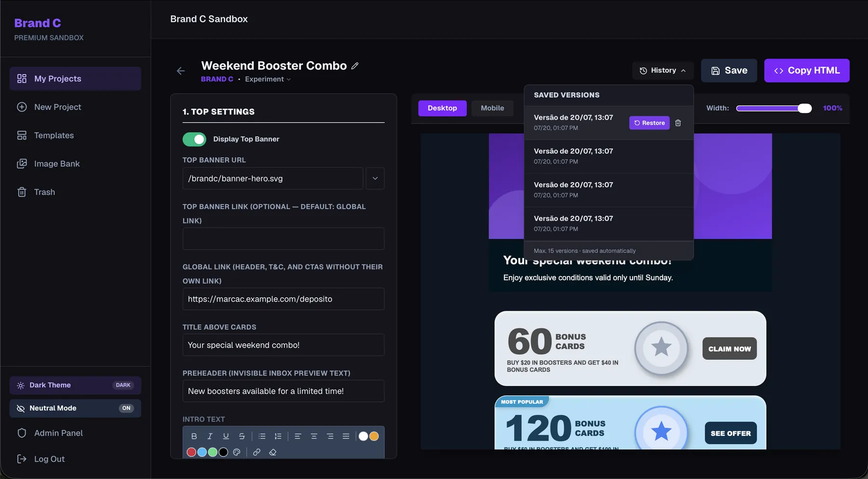Click CLAIM NOW on 60 bonus card
Image resolution: width=868 pixels, height=479 pixels.
(730, 349)
